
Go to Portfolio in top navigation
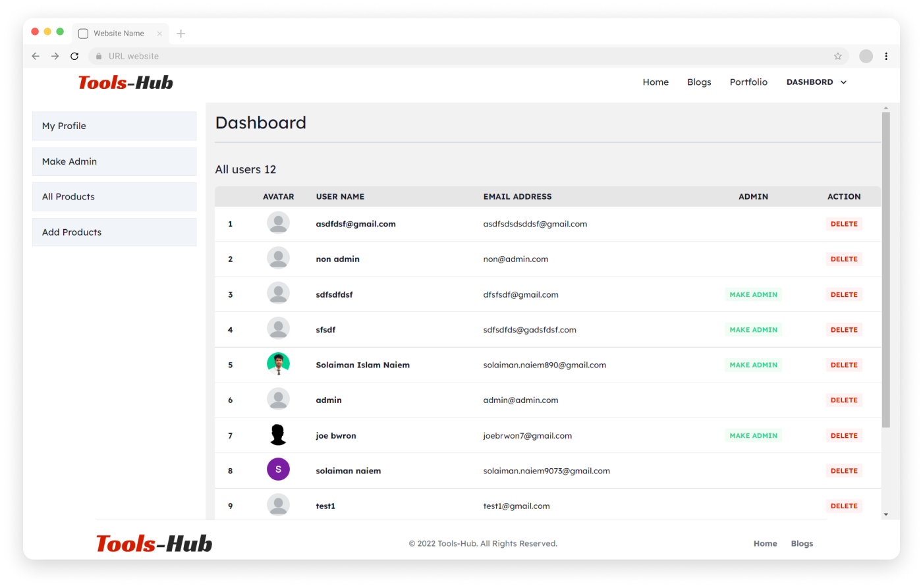tap(748, 82)
